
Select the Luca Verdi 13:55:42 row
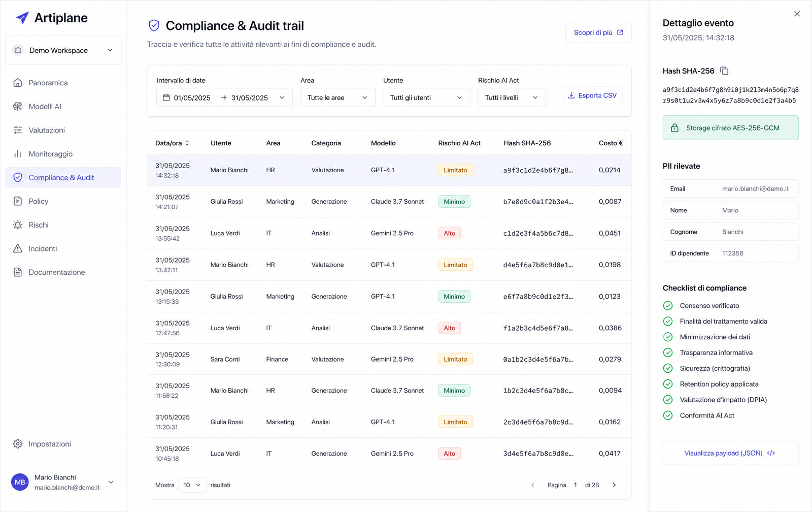[389, 233]
